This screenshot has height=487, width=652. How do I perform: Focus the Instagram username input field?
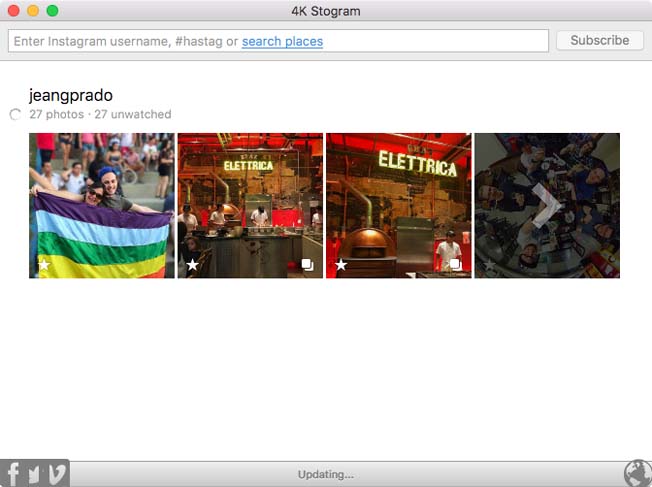(x=120, y=41)
